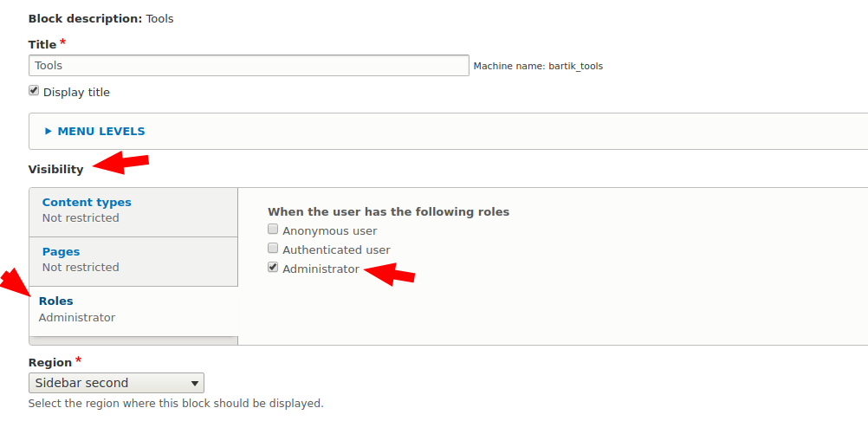Click the 'Authenticated user' label text
Viewport: 868px width, 421px height.
[337, 250]
